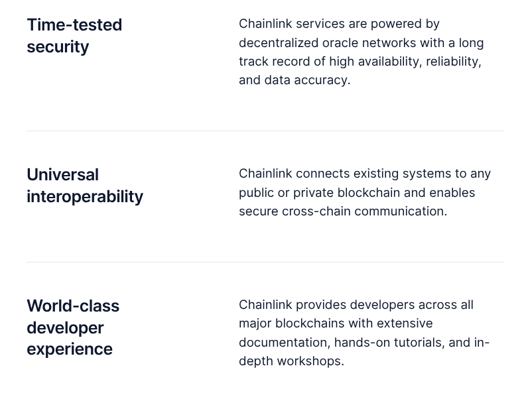The height and width of the screenshot is (409, 532).
Task: Click the text "depth workshops."
Action: click(291, 361)
